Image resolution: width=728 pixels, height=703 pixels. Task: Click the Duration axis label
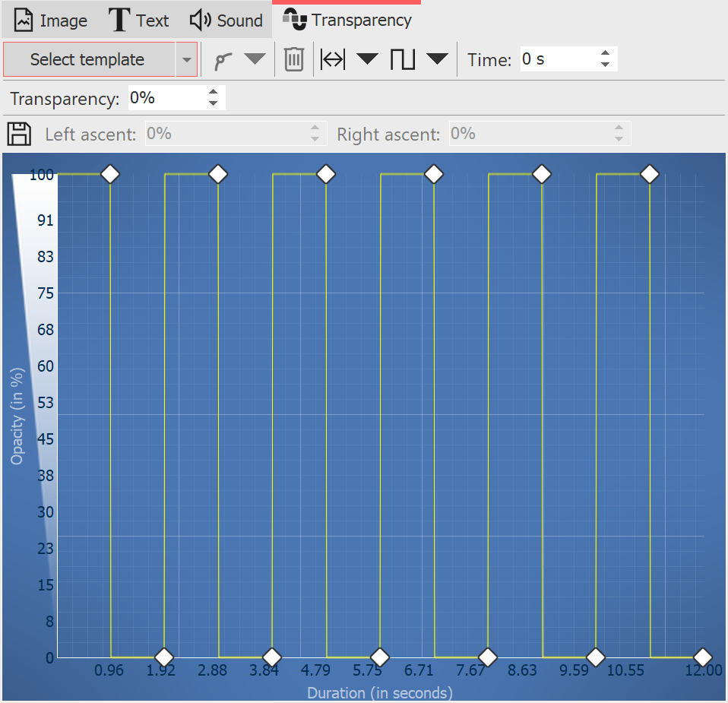point(379,692)
